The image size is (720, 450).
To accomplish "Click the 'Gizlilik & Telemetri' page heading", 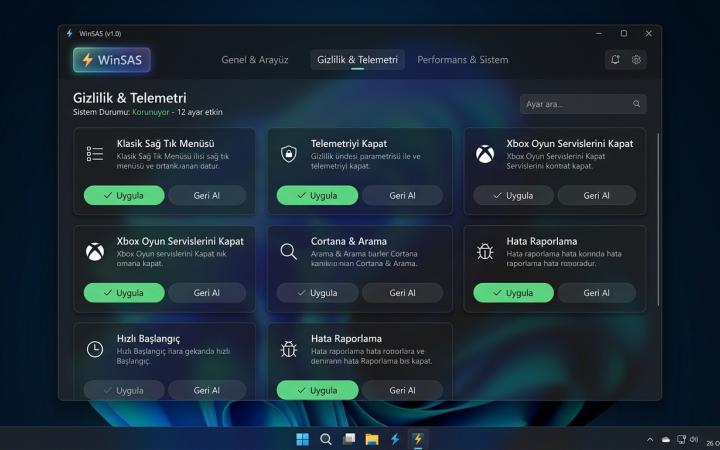I will (x=129, y=98).
